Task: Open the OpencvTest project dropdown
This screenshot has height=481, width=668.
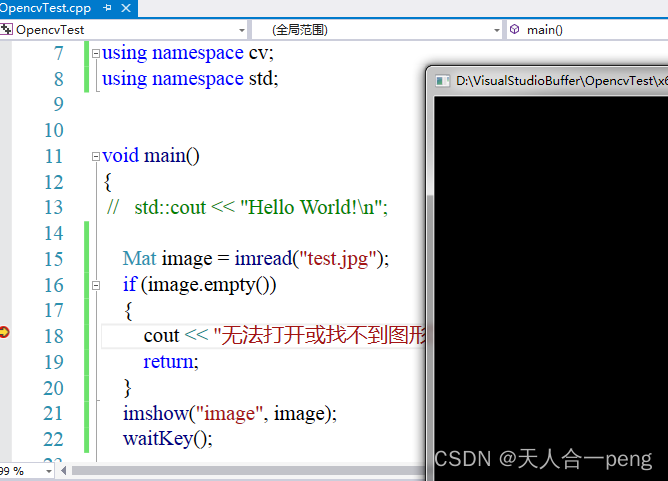Action: coord(242,30)
